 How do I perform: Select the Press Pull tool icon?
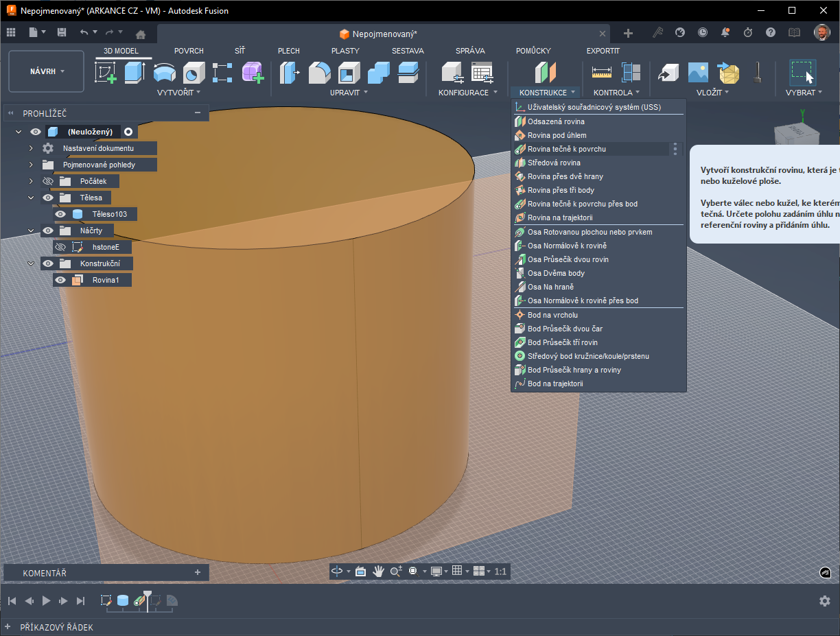point(290,72)
